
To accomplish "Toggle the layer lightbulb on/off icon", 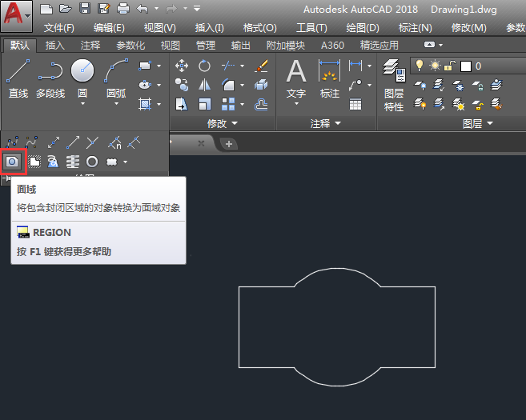I will 419,66.
